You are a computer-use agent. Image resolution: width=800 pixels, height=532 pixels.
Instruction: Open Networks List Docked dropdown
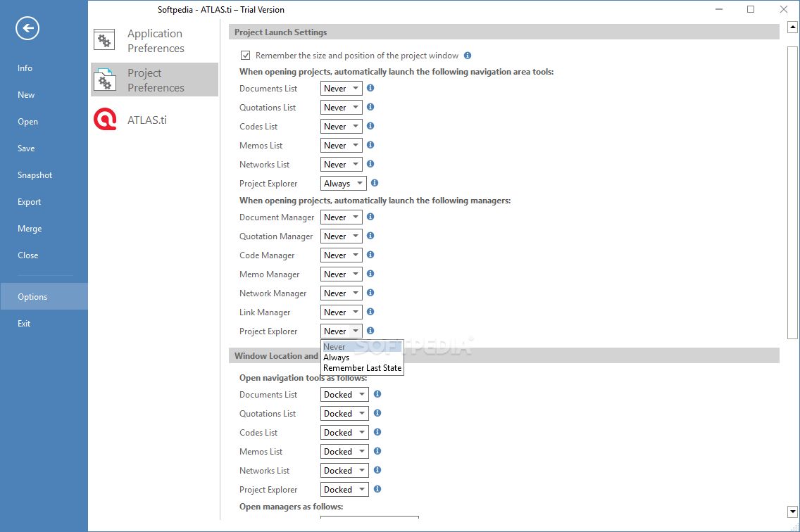344,470
